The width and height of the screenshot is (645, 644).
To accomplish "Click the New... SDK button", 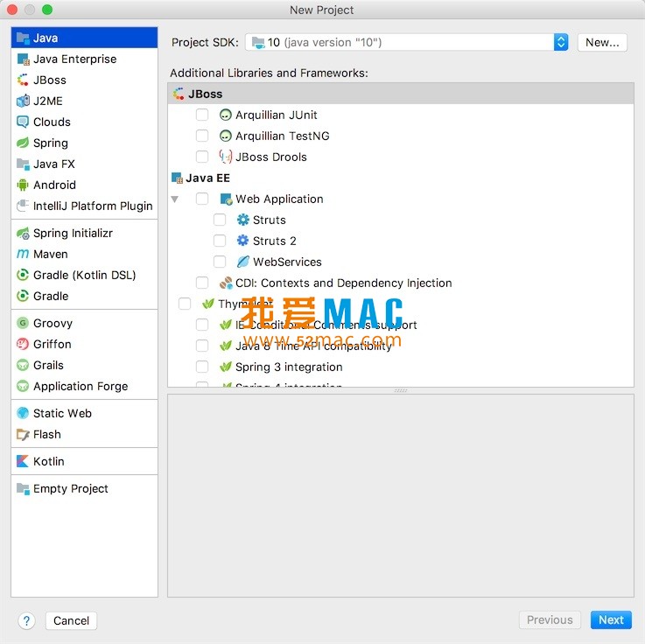I will (x=602, y=42).
